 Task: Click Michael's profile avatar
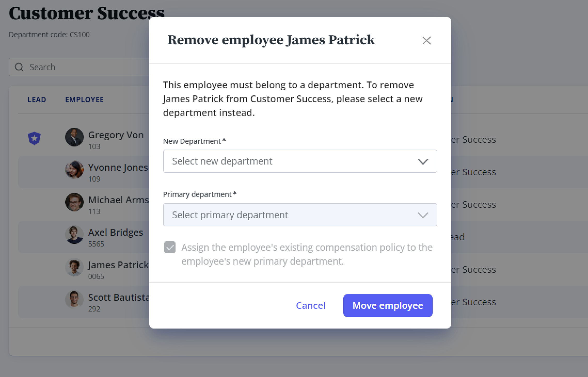(x=74, y=202)
